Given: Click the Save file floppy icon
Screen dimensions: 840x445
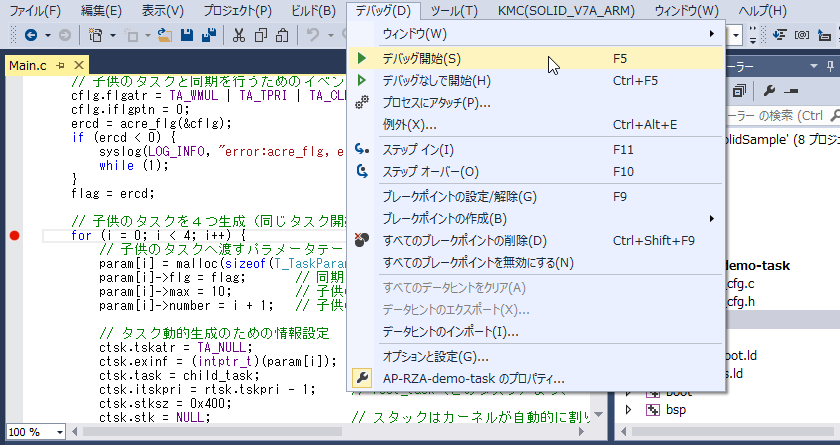Looking at the screenshot, I should (186, 35).
